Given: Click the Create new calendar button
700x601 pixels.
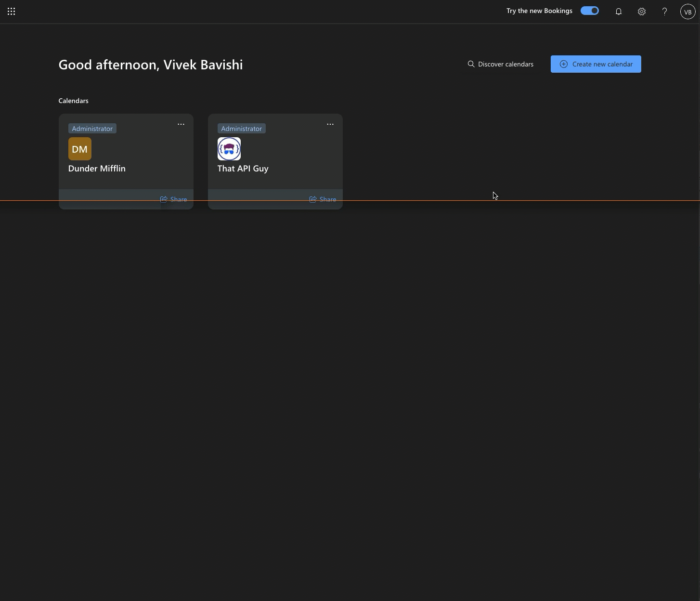Looking at the screenshot, I should click(596, 64).
